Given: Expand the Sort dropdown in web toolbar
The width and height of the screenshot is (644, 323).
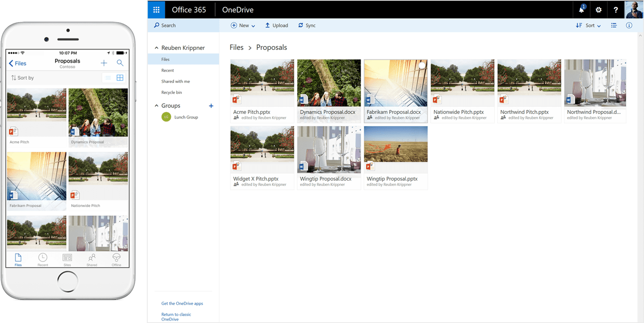Looking at the screenshot, I should (589, 26).
